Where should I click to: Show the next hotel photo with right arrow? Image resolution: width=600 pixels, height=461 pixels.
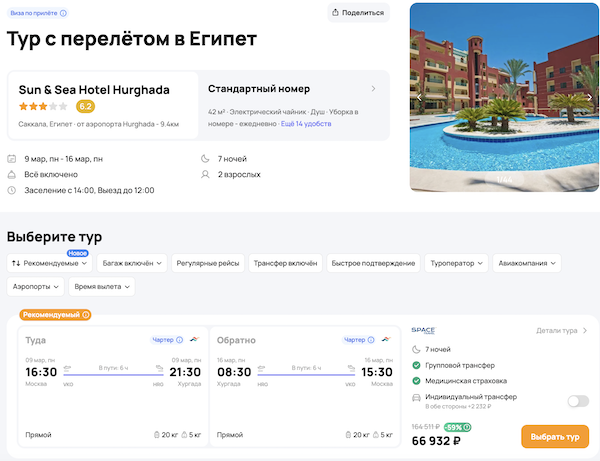click(x=589, y=97)
